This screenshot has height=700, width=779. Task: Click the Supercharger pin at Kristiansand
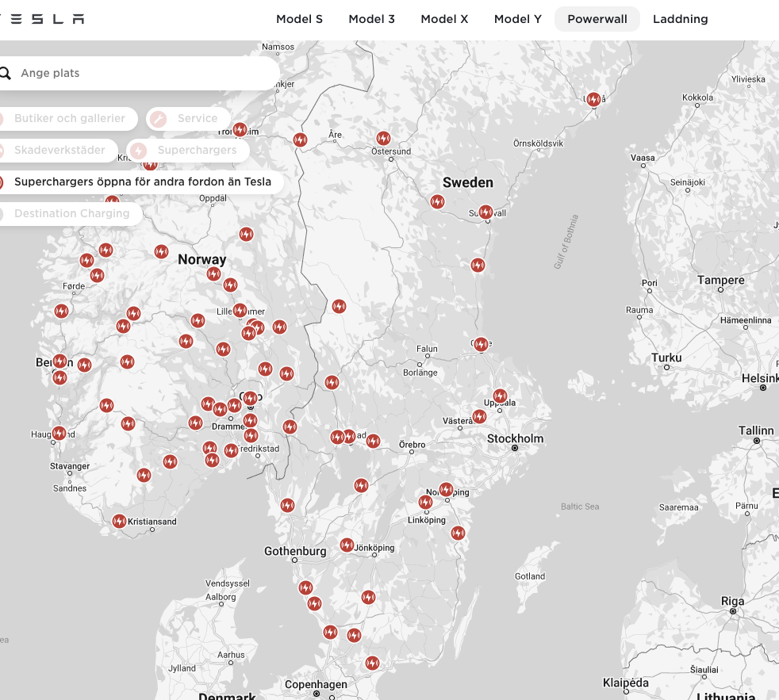pos(119,521)
